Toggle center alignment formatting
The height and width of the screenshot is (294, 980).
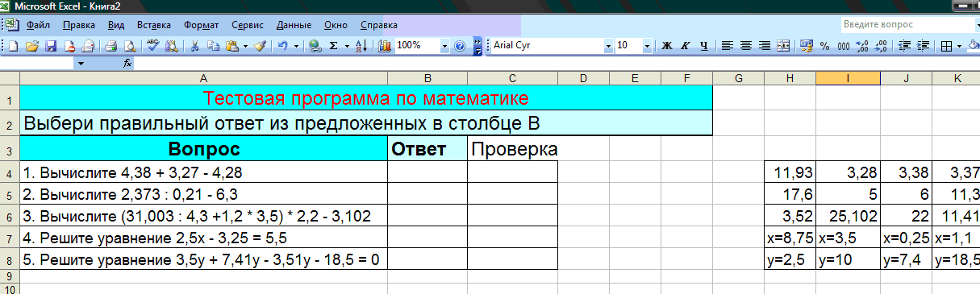tap(746, 46)
